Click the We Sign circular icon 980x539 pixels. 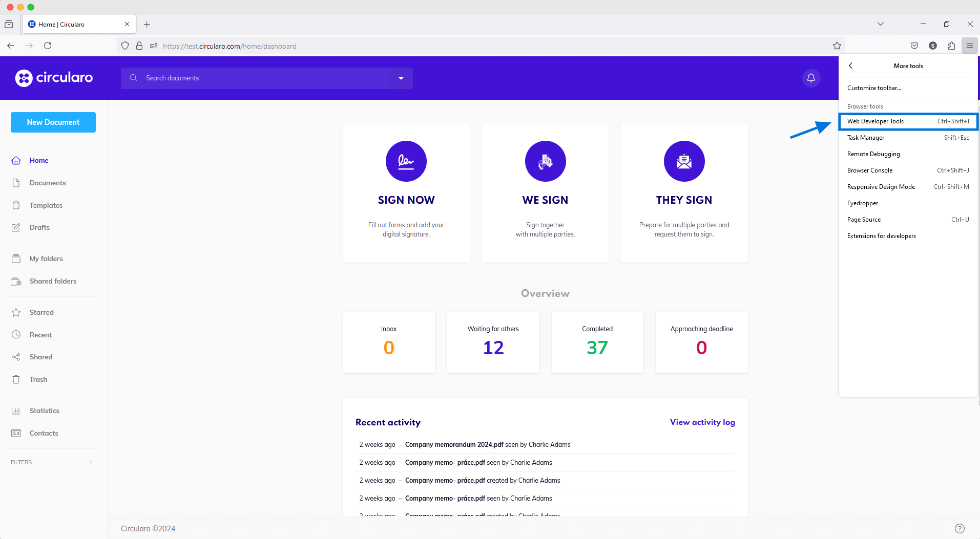[545, 161]
